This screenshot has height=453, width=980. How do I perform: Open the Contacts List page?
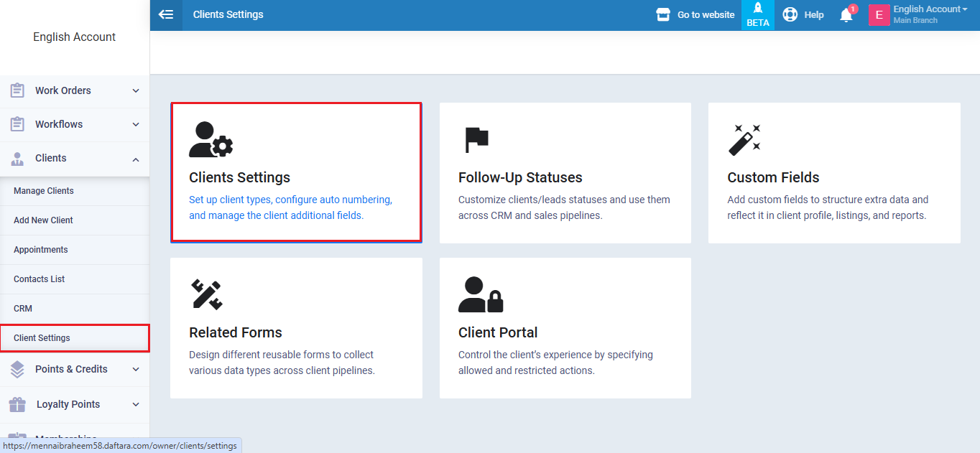coord(40,279)
